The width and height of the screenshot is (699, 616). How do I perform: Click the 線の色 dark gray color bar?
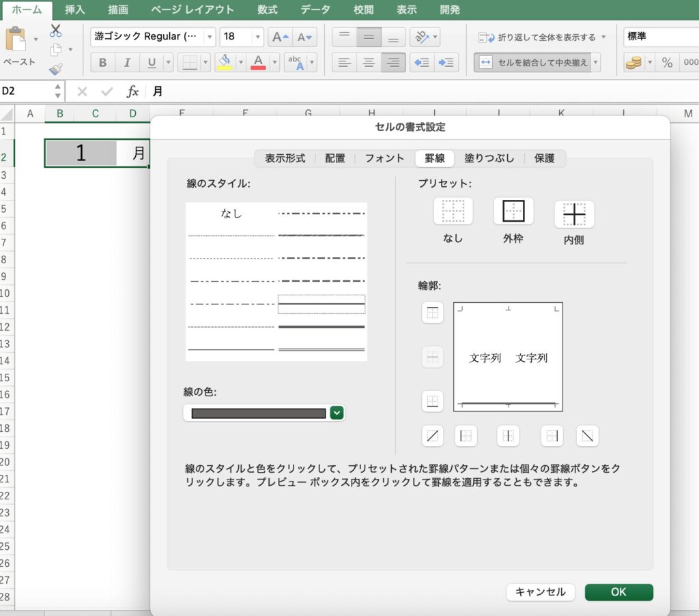[x=259, y=413]
